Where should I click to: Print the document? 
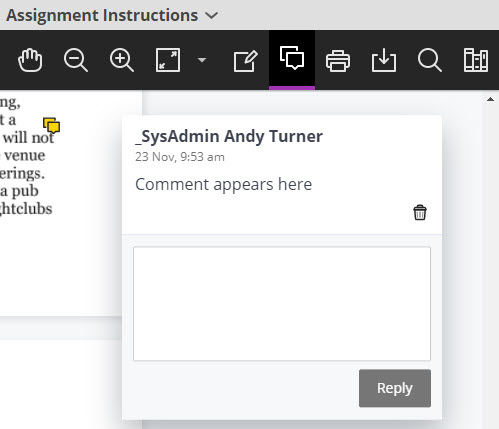338,61
